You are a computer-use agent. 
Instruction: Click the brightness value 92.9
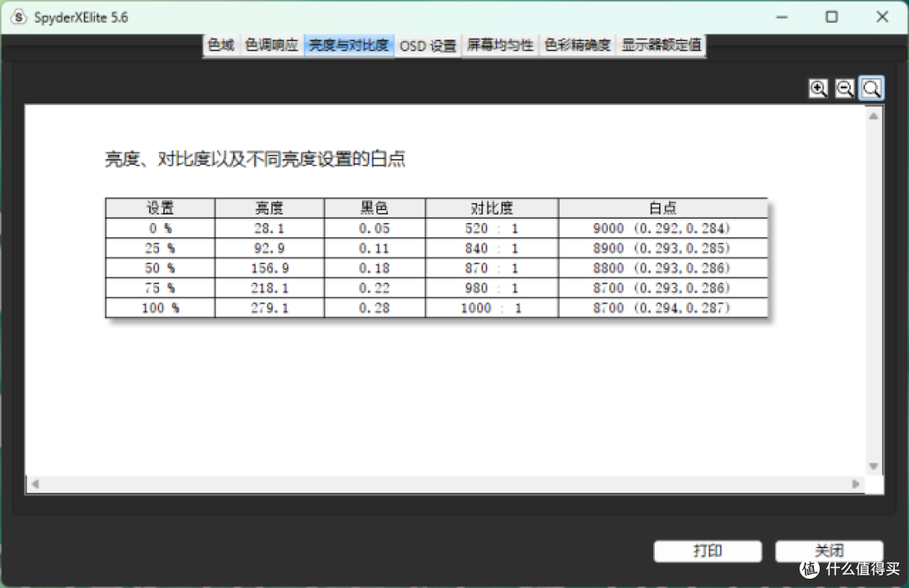(x=269, y=248)
